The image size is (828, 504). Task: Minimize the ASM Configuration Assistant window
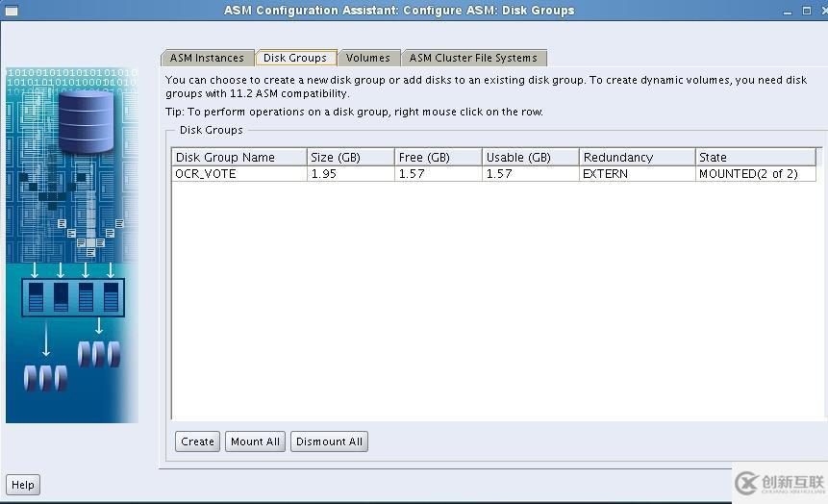(x=788, y=11)
